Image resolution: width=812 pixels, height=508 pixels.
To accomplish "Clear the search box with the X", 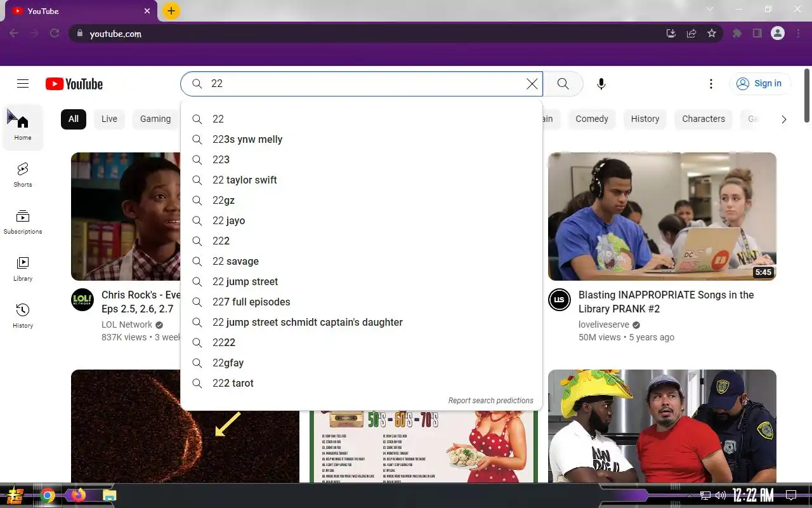I will tap(532, 84).
